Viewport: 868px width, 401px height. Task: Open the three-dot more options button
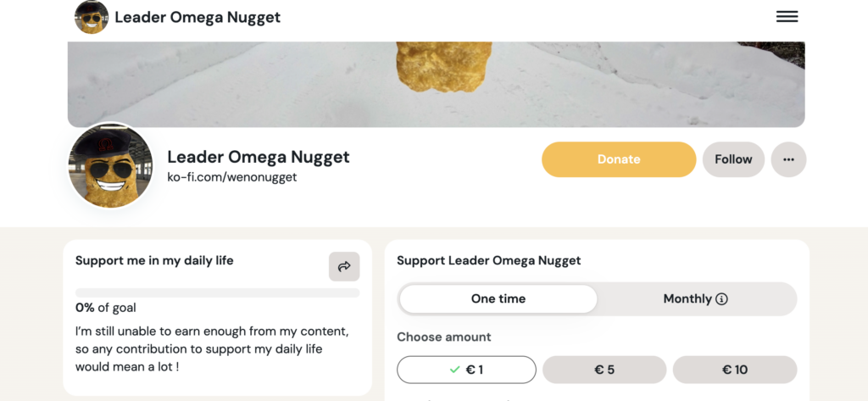tap(788, 159)
